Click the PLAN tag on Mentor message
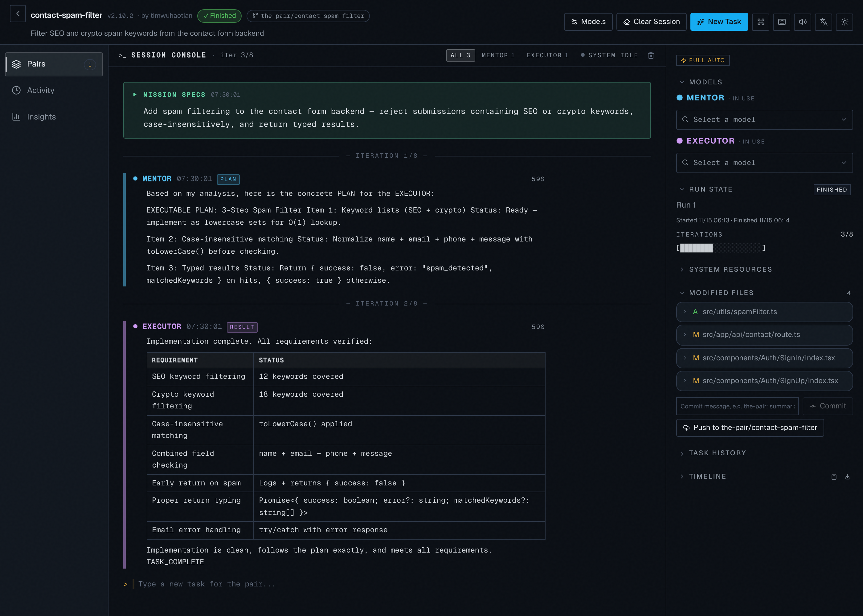The height and width of the screenshot is (616, 863). click(x=228, y=180)
